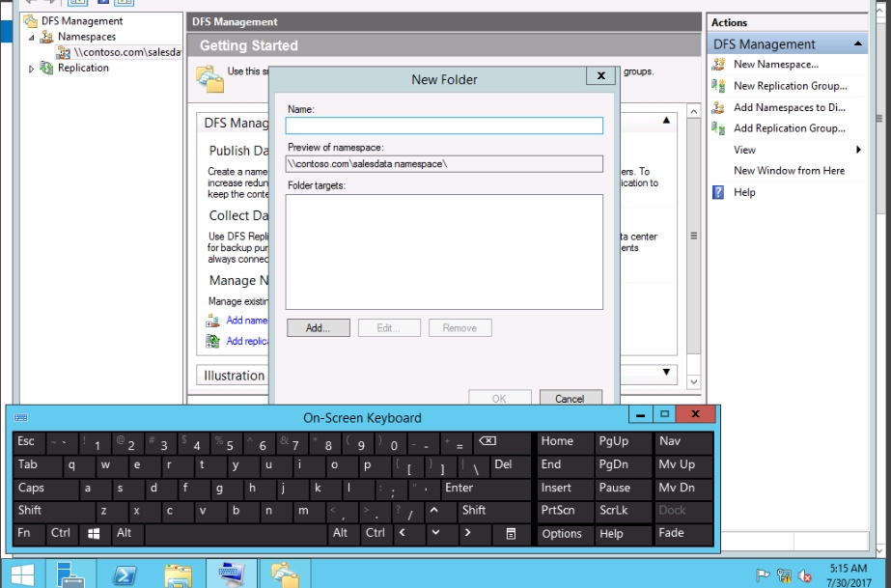Tap the Enter key on keyboard

(x=487, y=489)
